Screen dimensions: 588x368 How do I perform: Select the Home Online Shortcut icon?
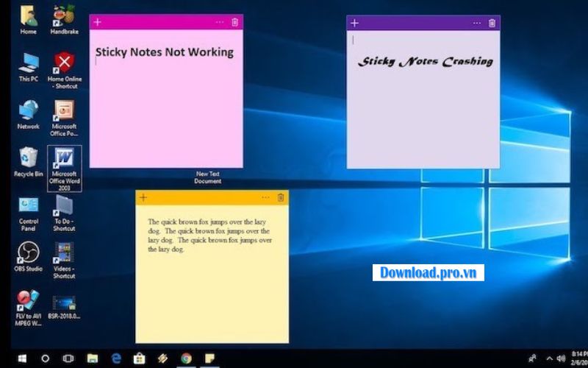[x=64, y=71]
